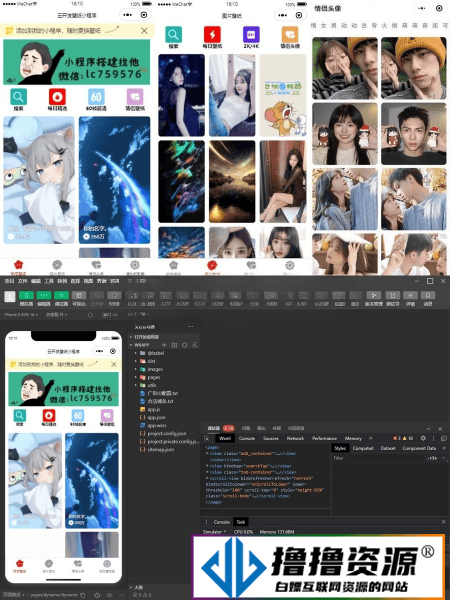Select the Dataset pane tab

[x=388, y=448]
